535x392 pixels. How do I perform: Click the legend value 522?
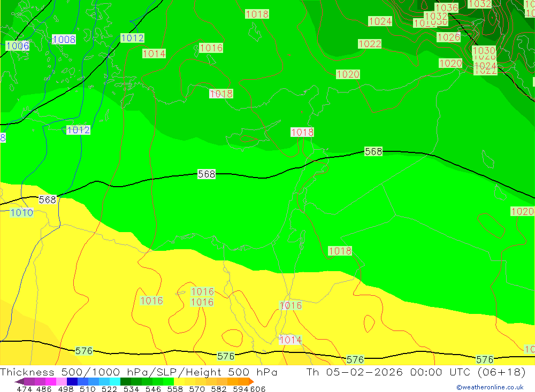109,389
